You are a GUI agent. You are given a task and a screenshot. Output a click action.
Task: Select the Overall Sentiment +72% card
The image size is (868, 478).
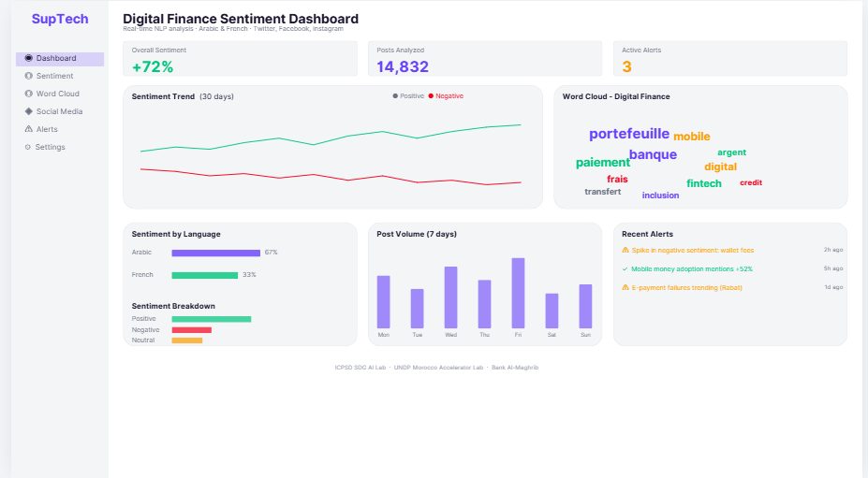pyautogui.click(x=241, y=59)
